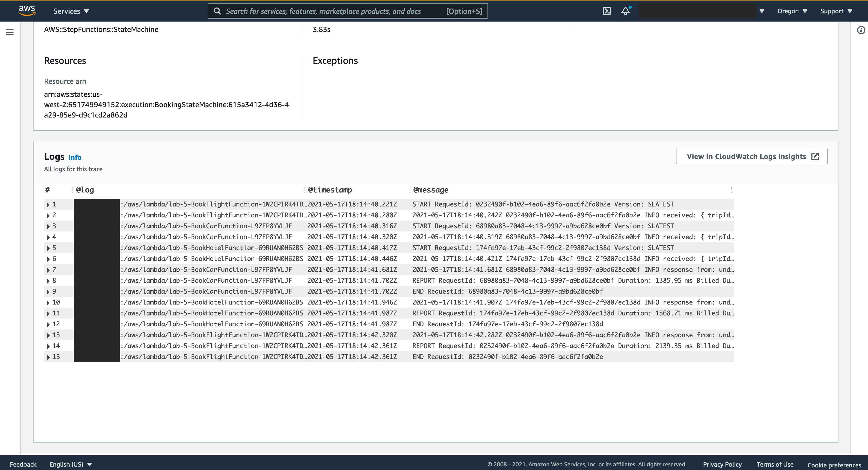The height and width of the screenshot is (470, 868).
Task: Open the English (US) language selector
Action: 70,464
